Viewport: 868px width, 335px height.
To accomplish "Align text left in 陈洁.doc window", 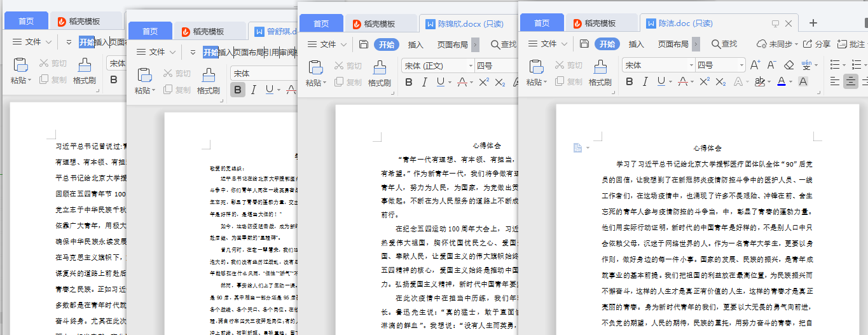I will click(835, 81).
